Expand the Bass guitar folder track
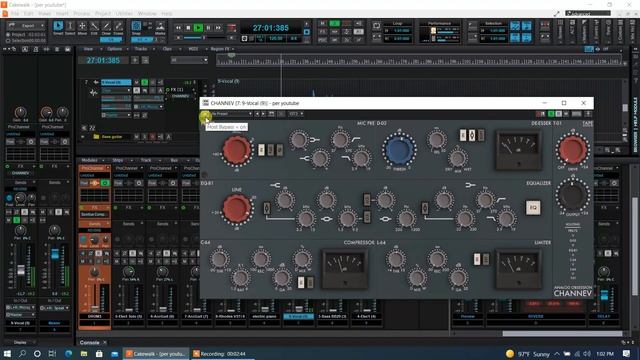The width and height of the screenshot is (640, 360). click(x=83, y=136)
